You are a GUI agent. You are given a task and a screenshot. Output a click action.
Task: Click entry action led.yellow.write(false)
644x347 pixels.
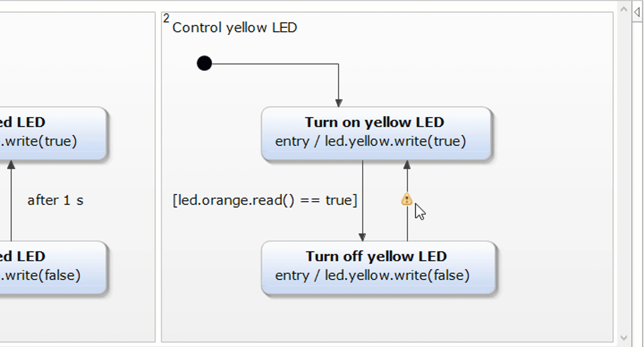(372, 275)
